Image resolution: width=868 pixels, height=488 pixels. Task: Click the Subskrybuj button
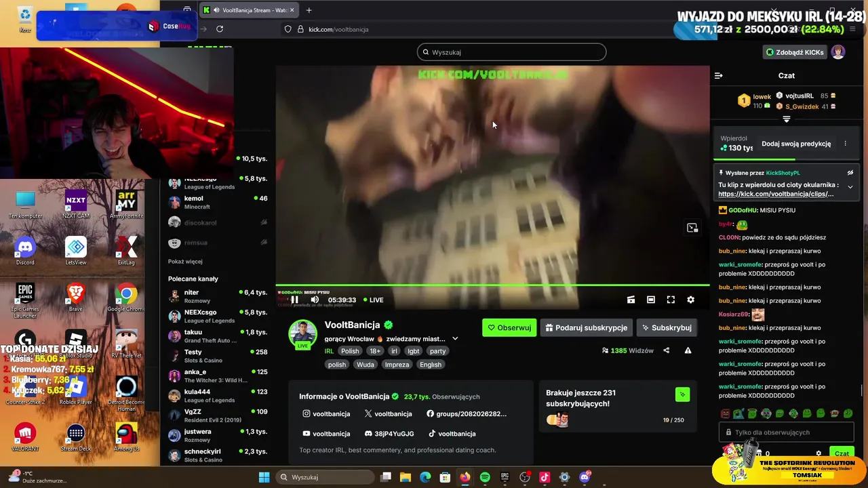click(667, 327)
